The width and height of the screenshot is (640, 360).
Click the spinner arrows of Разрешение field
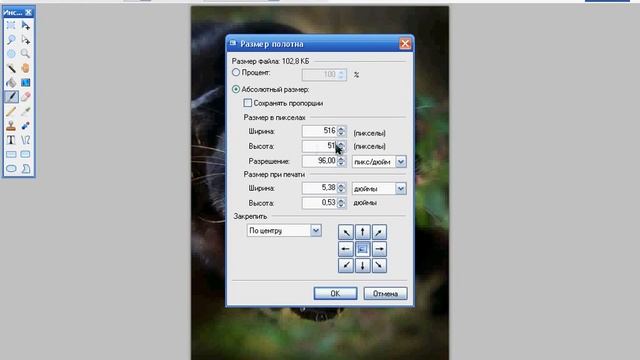[x=341, y=161]
